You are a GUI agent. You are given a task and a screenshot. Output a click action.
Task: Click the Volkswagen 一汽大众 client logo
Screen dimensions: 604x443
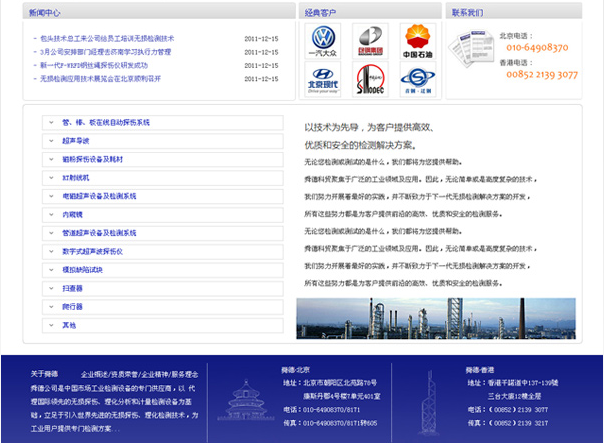pyautogui.click(x=322, y=42)
